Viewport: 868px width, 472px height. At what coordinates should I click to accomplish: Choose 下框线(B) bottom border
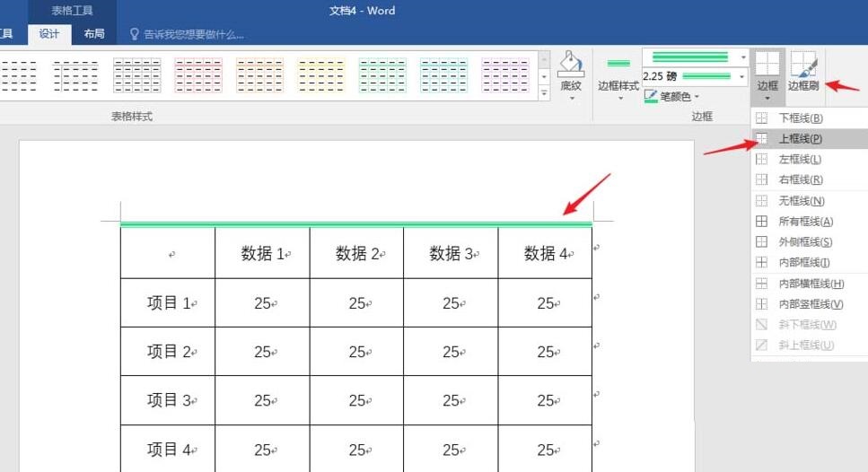[810, 118]
